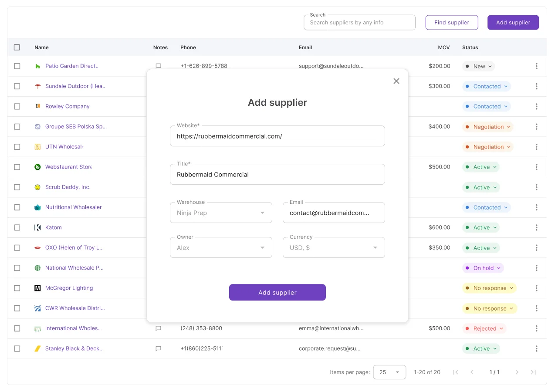Click Find supplier button
The height and width of the screenshot is (392, 555).
coord(452,23)
